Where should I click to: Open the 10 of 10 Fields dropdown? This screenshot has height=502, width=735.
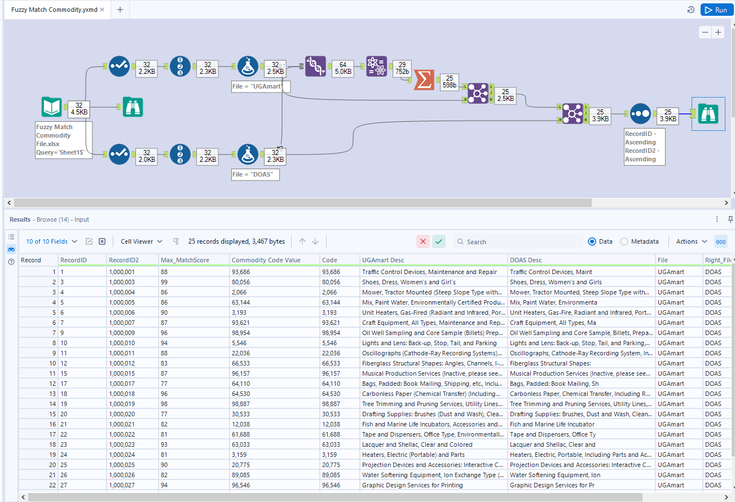coord(51,241)
